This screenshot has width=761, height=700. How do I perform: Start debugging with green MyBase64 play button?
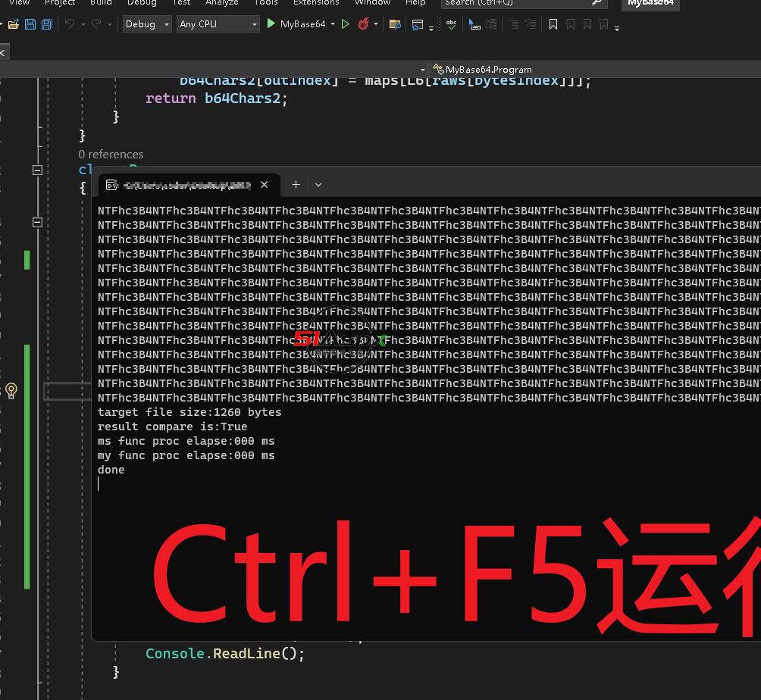pos(296,24)
